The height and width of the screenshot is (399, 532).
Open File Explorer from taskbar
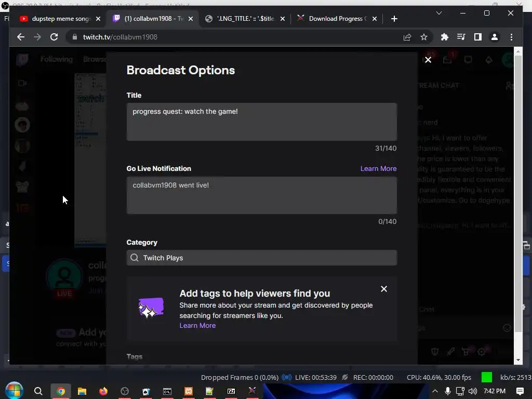pos(82,391)
